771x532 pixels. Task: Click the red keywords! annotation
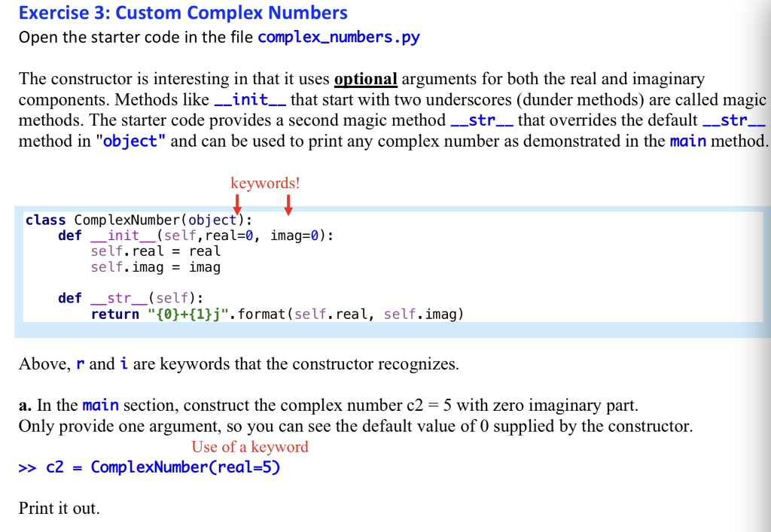click(265, 183)
